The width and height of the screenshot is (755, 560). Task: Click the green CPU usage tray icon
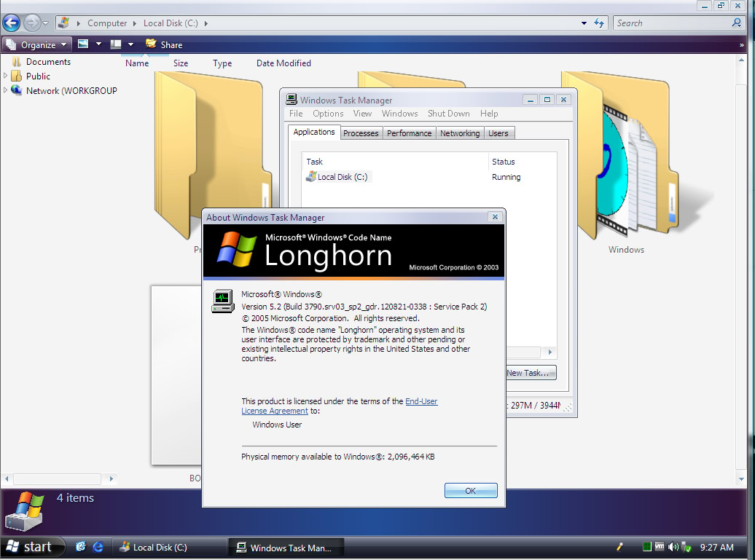(647, 547)
